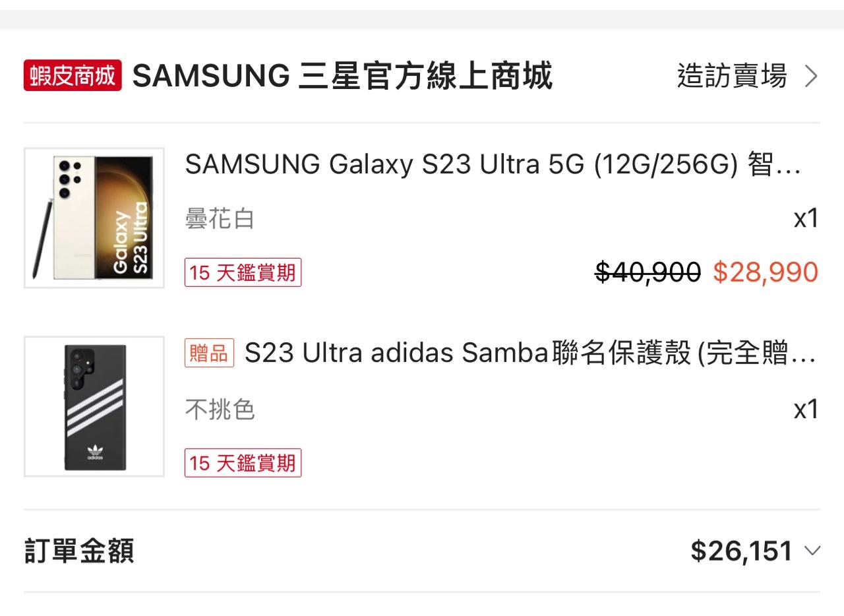Click the red 蝦皮商城 mall badge
The height and width of the screenshot is (616, 844).
(x=73, y=76)
